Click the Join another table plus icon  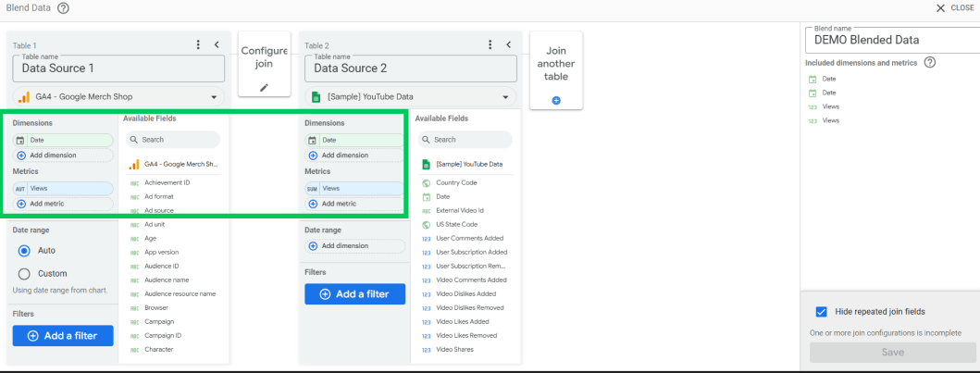click(x=556, y=100)
